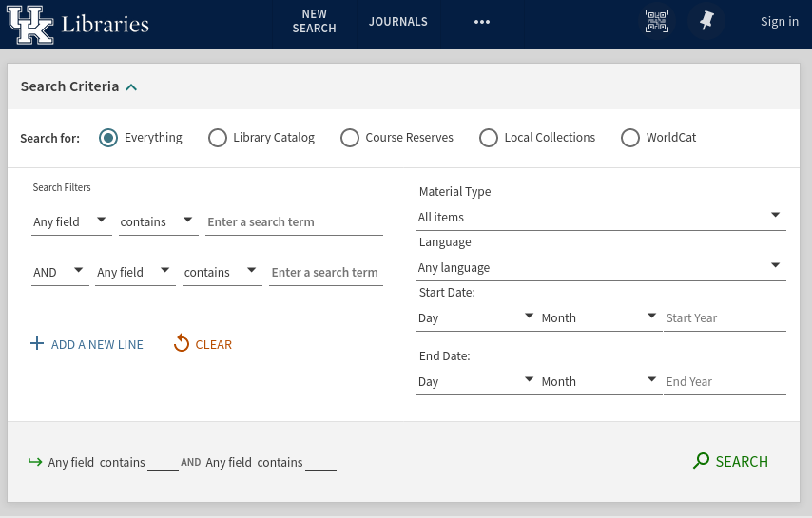Open End Date Month dropdown
812x518 pixels.
[600, 381]
